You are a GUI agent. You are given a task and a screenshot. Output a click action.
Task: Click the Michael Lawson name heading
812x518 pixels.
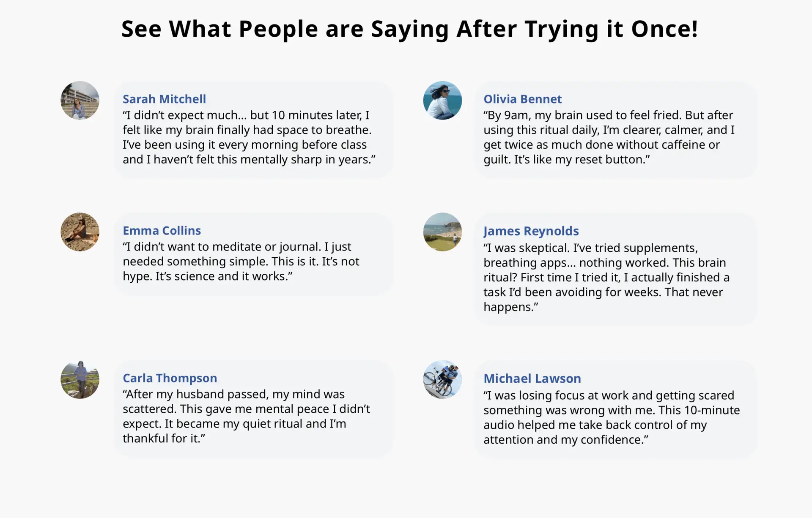click(x=532, y=378)
